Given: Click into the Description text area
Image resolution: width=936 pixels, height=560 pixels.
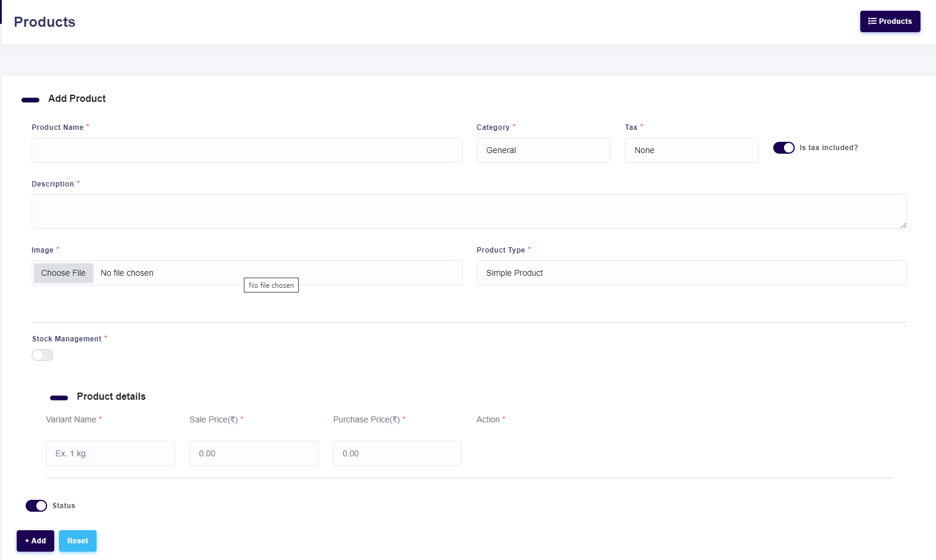Looking at the screenshot, I should coord(469,211).
